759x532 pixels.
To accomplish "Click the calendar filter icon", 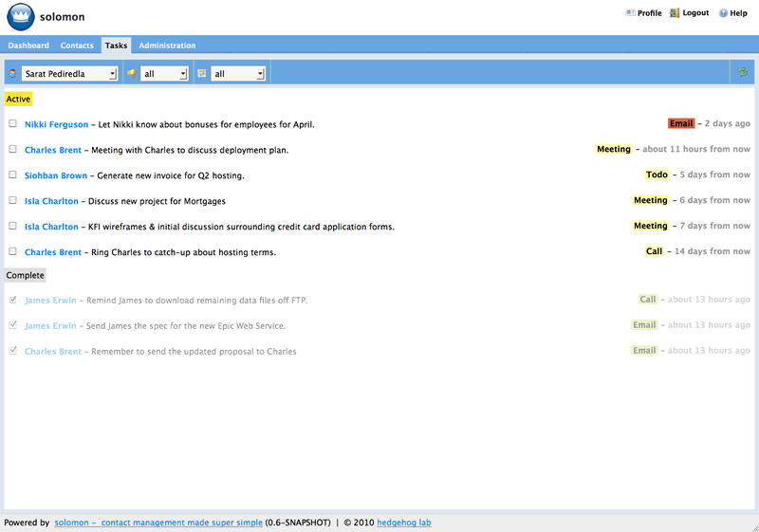I will 202,74.
